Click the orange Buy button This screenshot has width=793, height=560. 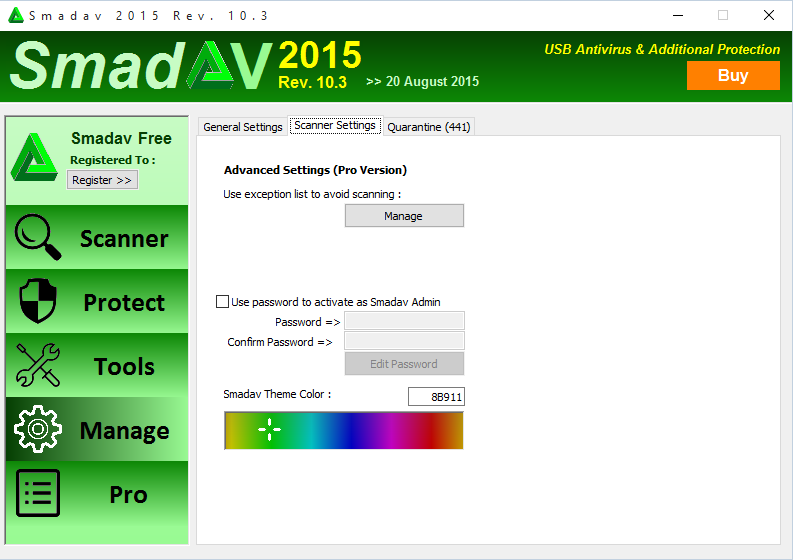click(x=733, y=75)
